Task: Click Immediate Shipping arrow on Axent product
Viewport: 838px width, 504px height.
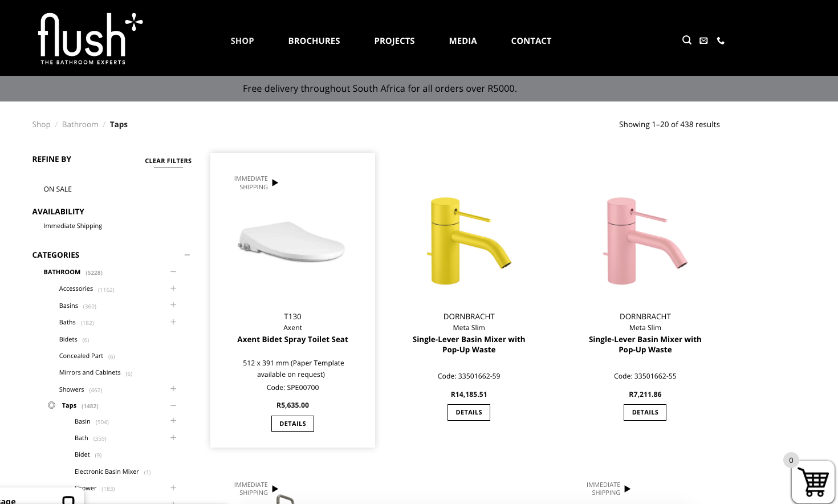Action: pos(275,183)
